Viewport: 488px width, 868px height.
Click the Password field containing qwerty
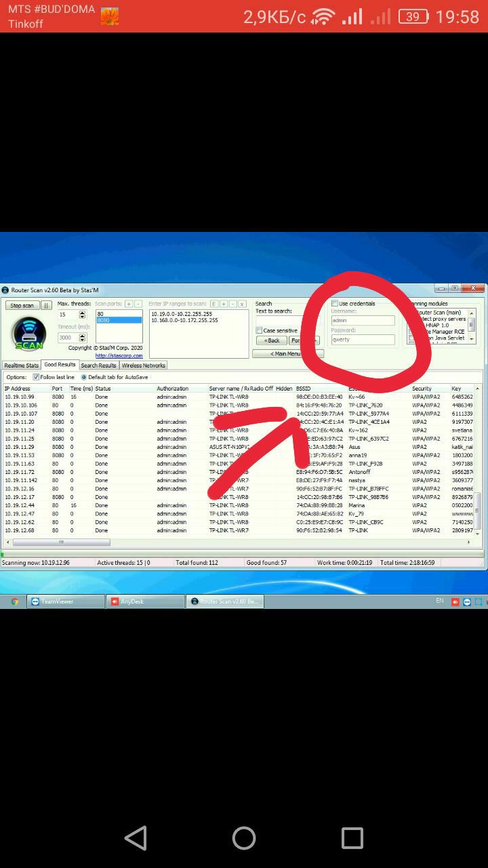coord(363,339)
